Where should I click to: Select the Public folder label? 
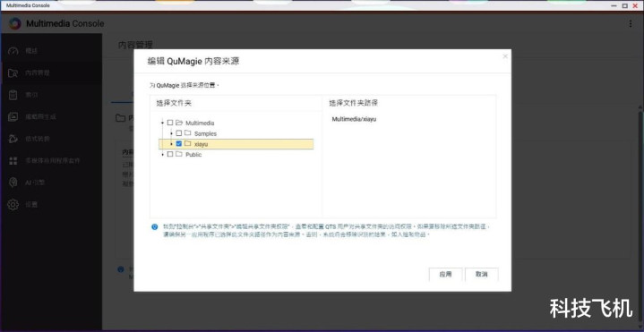coord(193,155)
